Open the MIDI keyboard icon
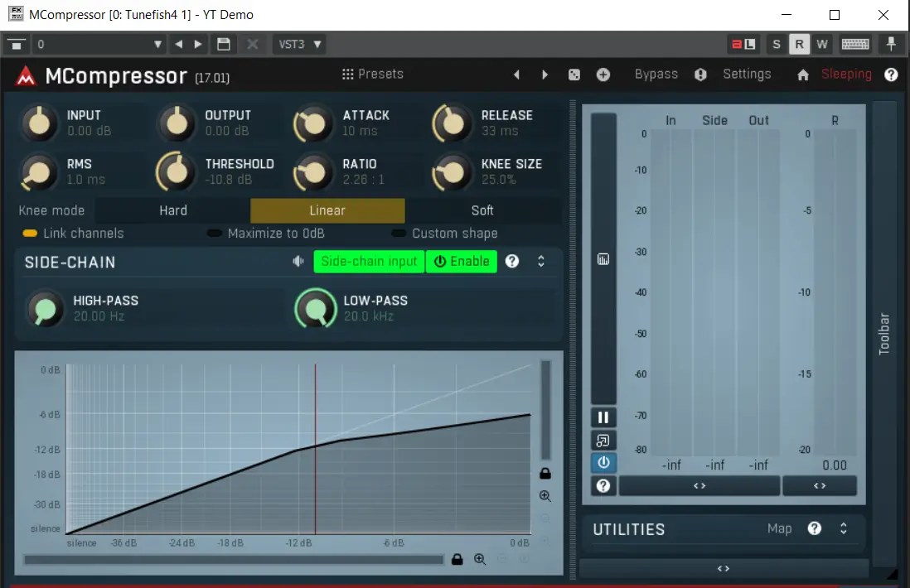 (x=855, y=44)
